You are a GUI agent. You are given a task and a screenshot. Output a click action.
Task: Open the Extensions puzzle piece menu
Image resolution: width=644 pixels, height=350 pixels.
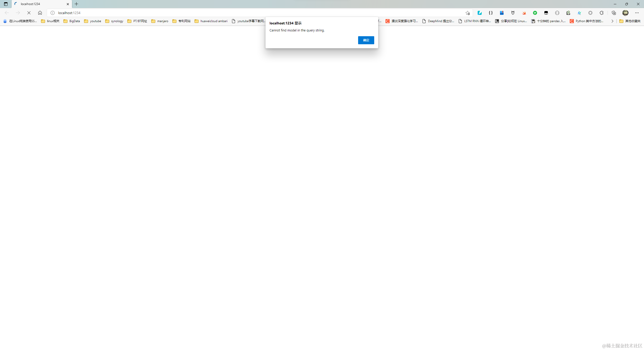(x=601, y=13)
